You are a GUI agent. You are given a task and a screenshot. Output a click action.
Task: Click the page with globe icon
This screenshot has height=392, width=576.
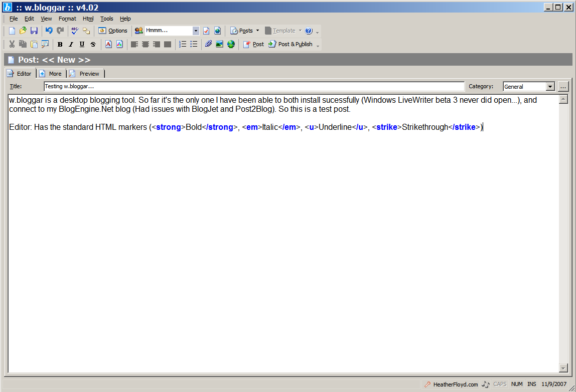(217, 31)
